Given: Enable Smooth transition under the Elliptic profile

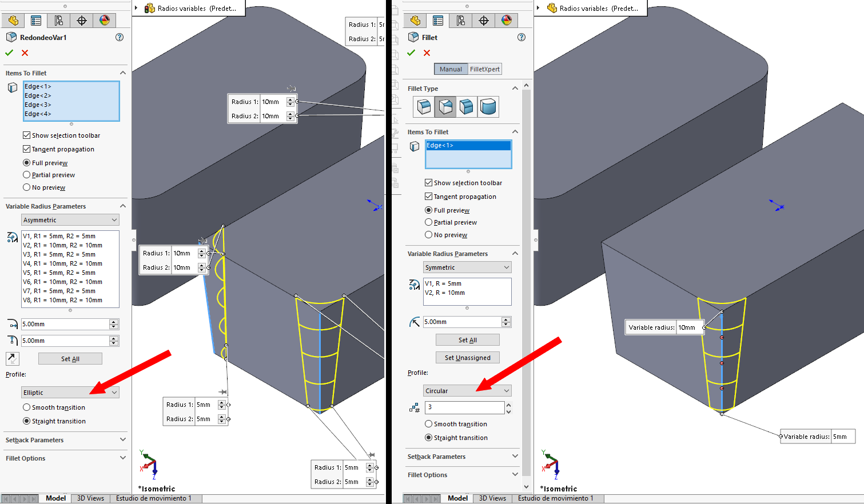Looking at the screenshot, I should (x=27, y=407).
